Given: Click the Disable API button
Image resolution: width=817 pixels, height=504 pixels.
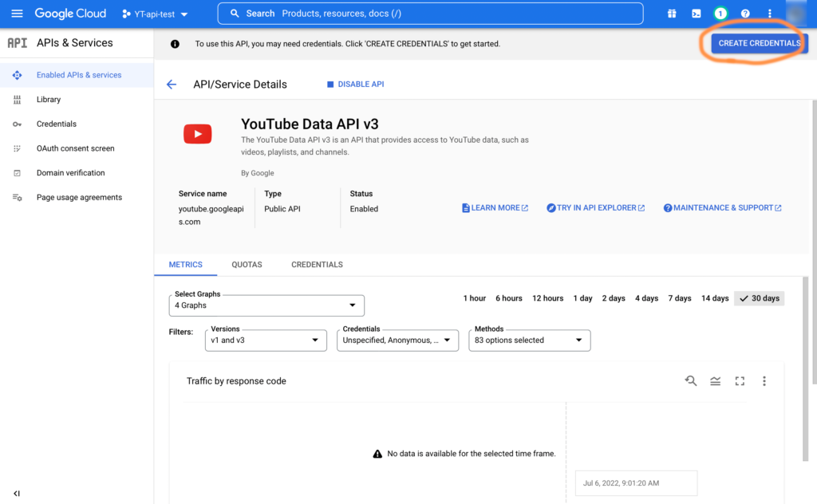Looking at the screenshot, I should [x=355, y=85].
